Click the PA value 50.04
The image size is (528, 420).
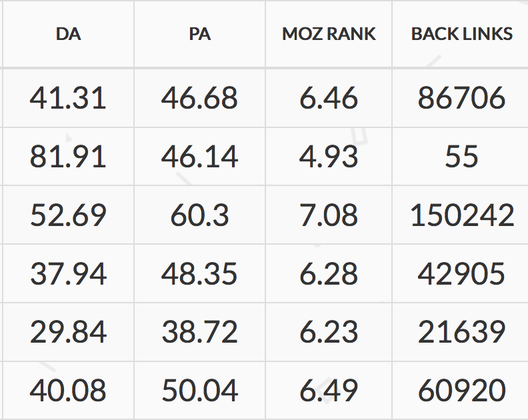[199, 390]
